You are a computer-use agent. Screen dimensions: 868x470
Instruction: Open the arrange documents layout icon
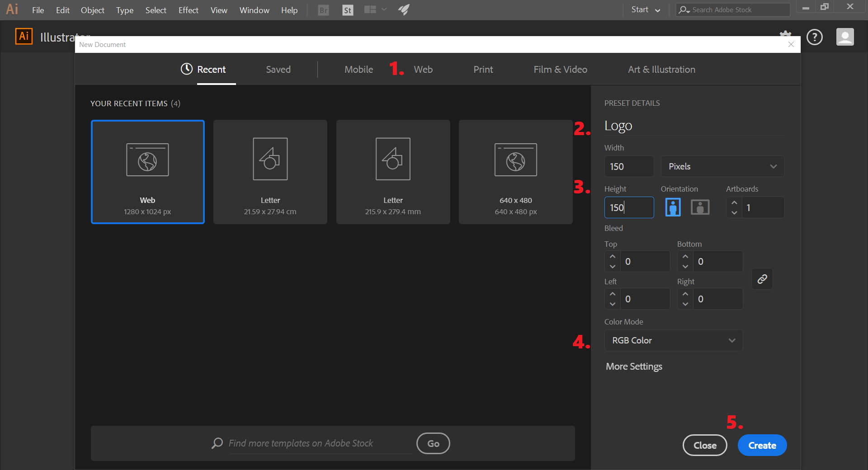pyautogui.click(x=370, y=9)
